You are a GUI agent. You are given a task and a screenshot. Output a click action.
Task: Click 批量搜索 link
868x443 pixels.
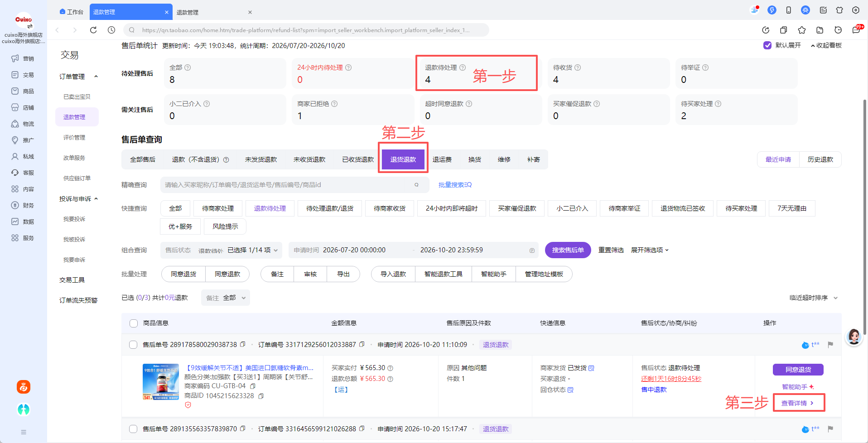[455, 185]
